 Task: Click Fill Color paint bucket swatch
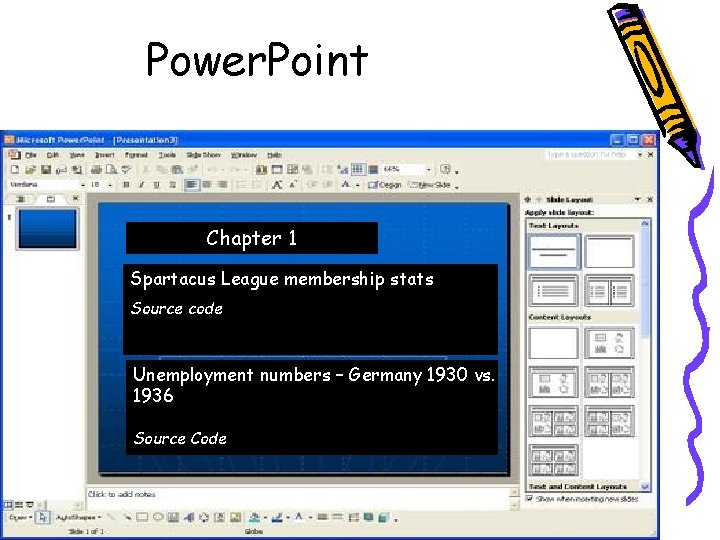point(254,518)
